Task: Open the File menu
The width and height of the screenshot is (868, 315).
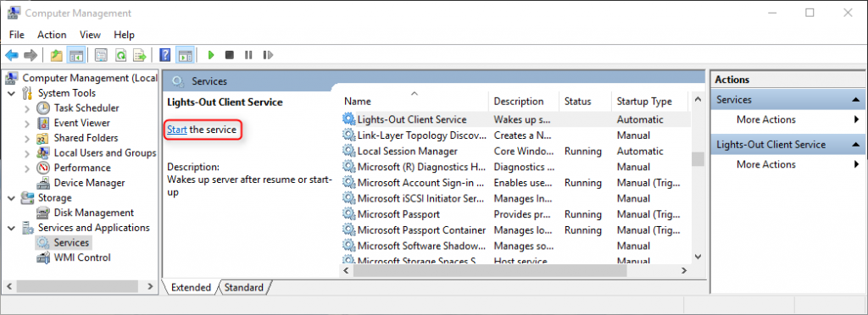Action: coord(17,34)
